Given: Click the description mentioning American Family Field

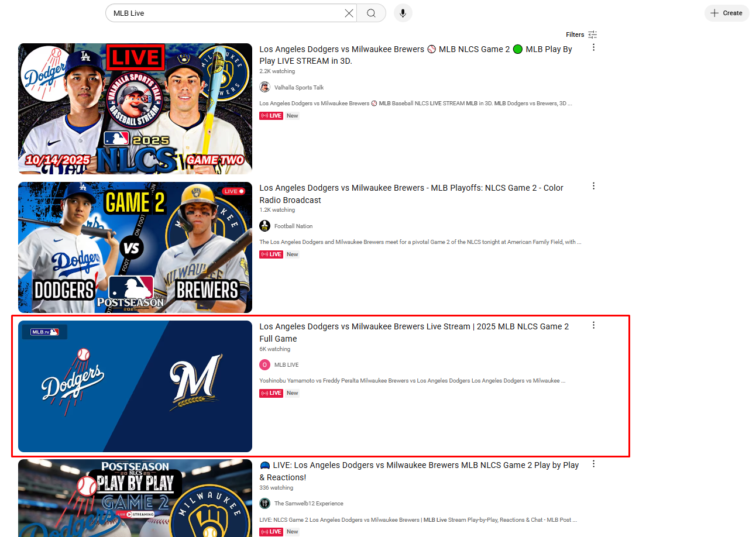Looking at the screenshot, I should click(420, 242).
